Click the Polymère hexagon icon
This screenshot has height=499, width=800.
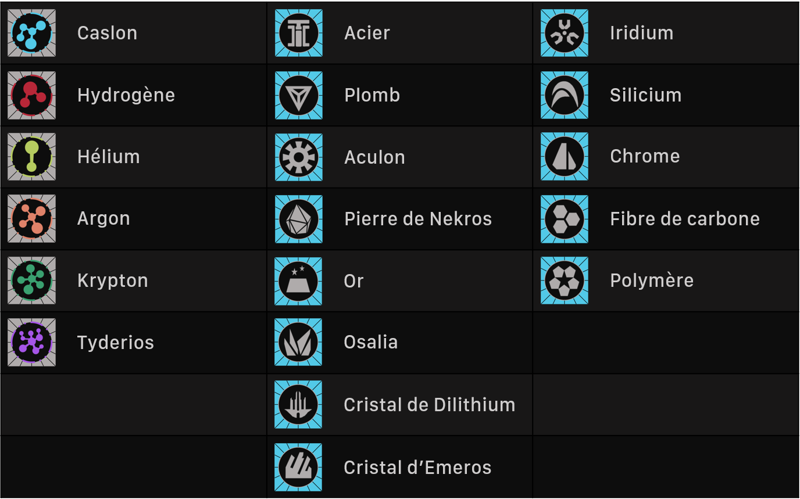(564, 281)
